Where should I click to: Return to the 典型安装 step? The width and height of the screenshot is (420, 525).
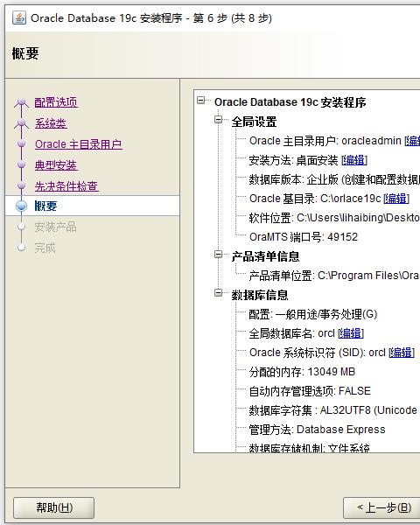tap(56, 165)
